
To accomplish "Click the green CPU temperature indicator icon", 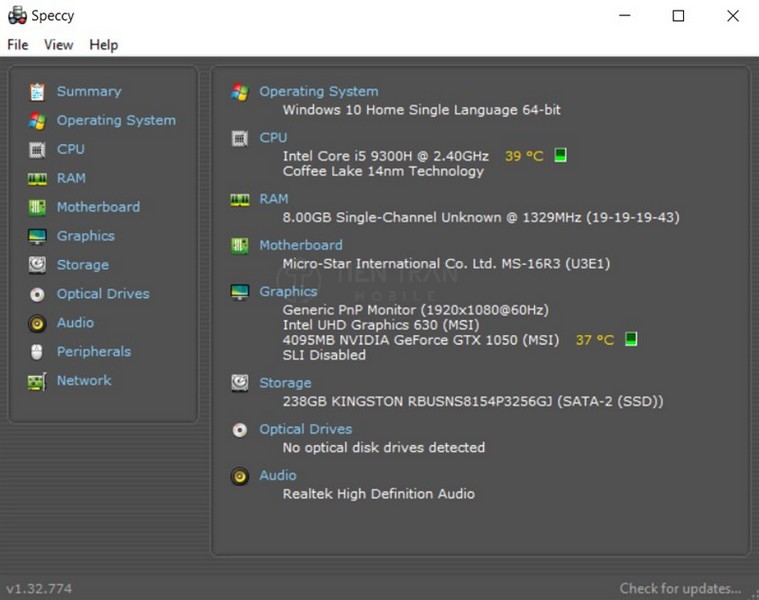I will [560, 155].
